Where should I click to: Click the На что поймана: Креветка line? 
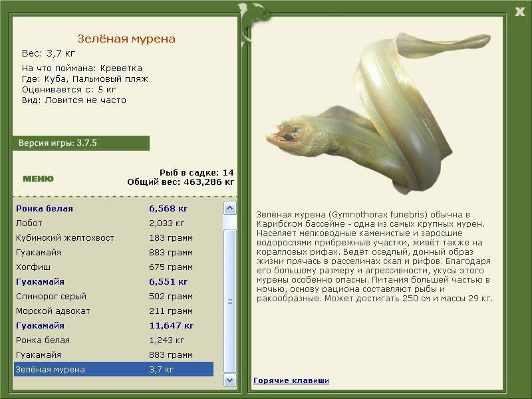[x=82, y=68]
